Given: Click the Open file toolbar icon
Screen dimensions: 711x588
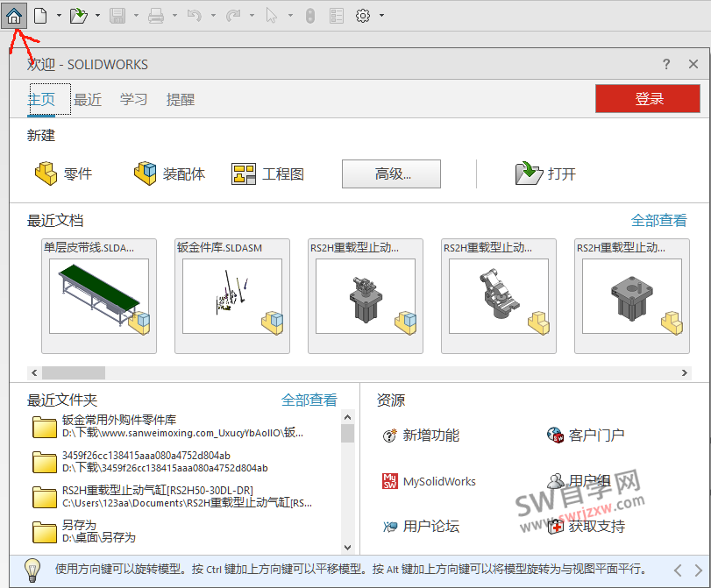Looking at the screenshot, I should tap(78, 15).
